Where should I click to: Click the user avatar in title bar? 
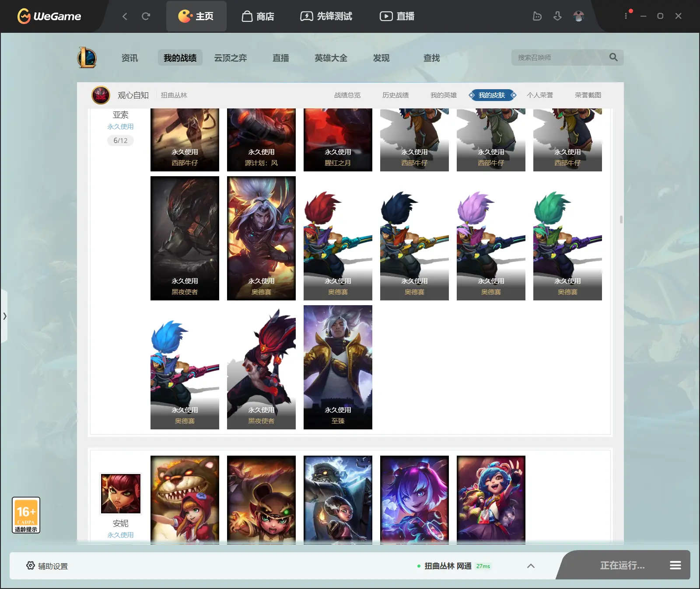[x=579, y=16]
